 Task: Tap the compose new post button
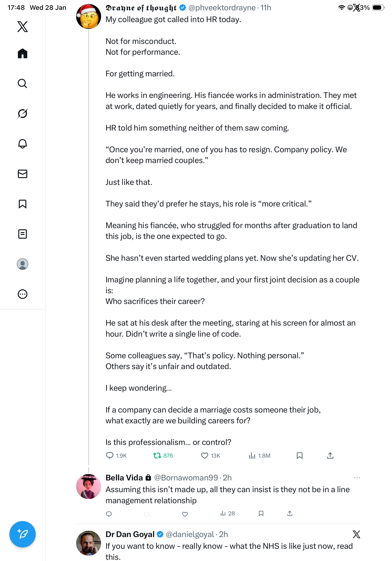pos(23,534)
